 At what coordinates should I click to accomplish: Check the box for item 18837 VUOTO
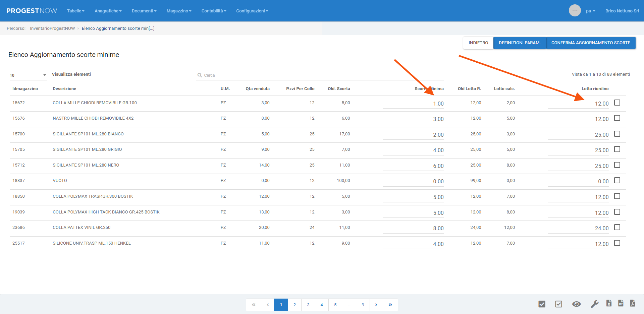[617, 180]
